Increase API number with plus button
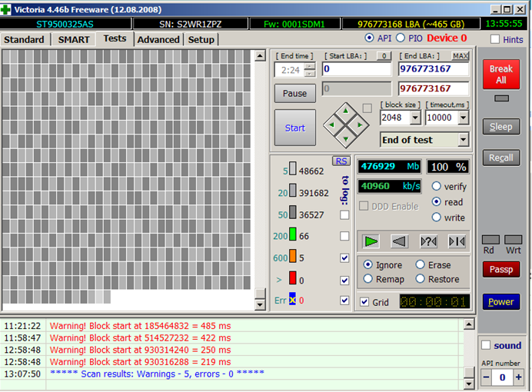This screenshot has height=392, width=532. 518,377
